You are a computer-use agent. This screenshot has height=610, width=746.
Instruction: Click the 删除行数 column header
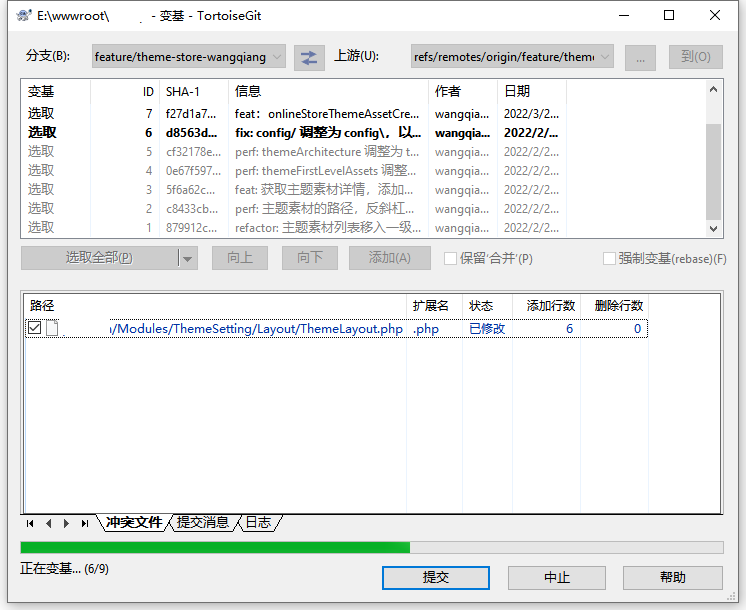[x=614, y=305]
